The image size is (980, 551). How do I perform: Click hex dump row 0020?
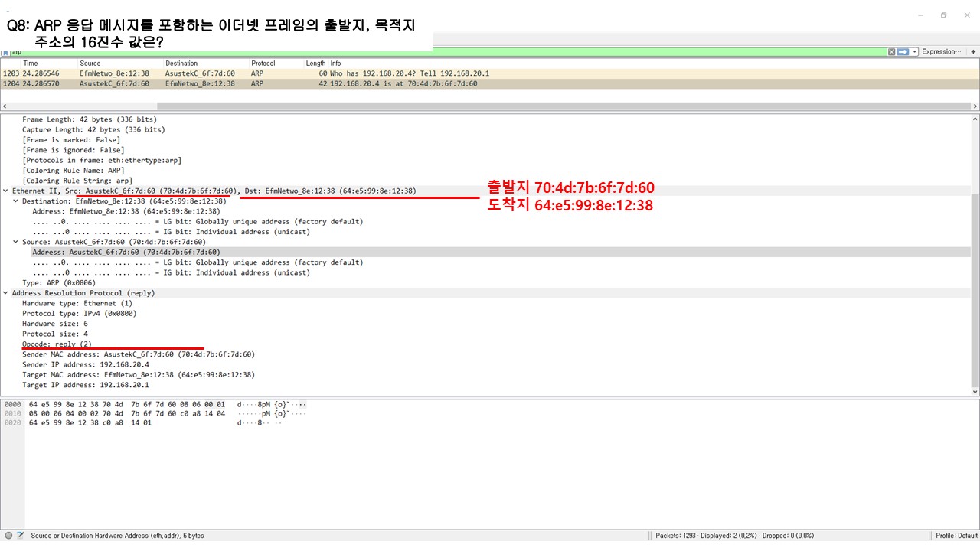point(143,422)
